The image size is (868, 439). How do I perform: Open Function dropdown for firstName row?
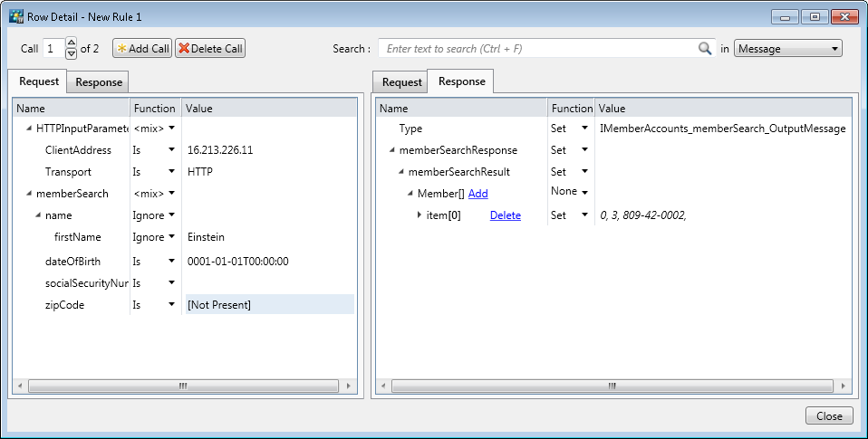click(x=170, y=237)
